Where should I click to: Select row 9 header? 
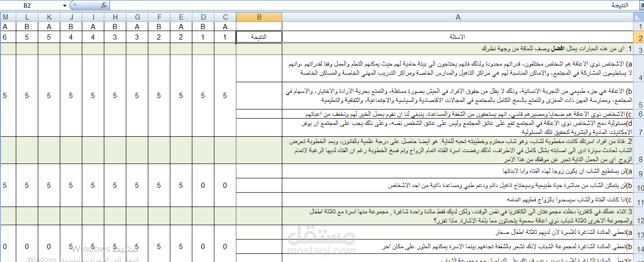point(639,171)
